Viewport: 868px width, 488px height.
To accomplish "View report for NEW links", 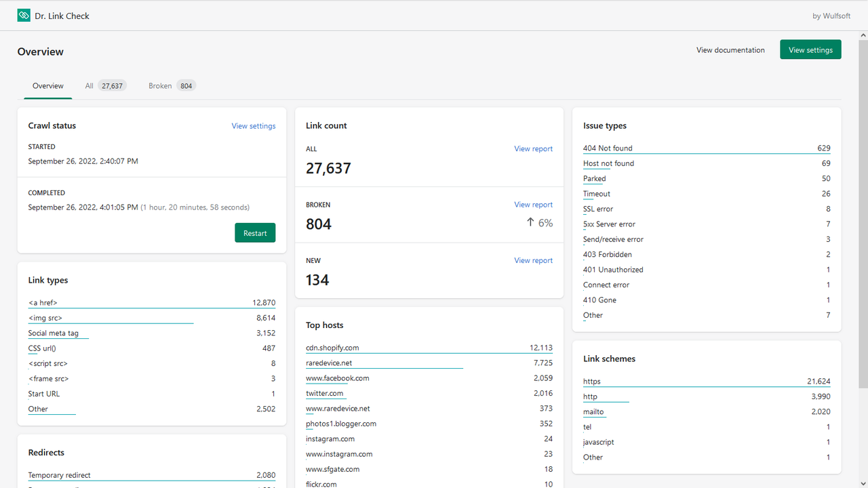I will tap(533, 260).
